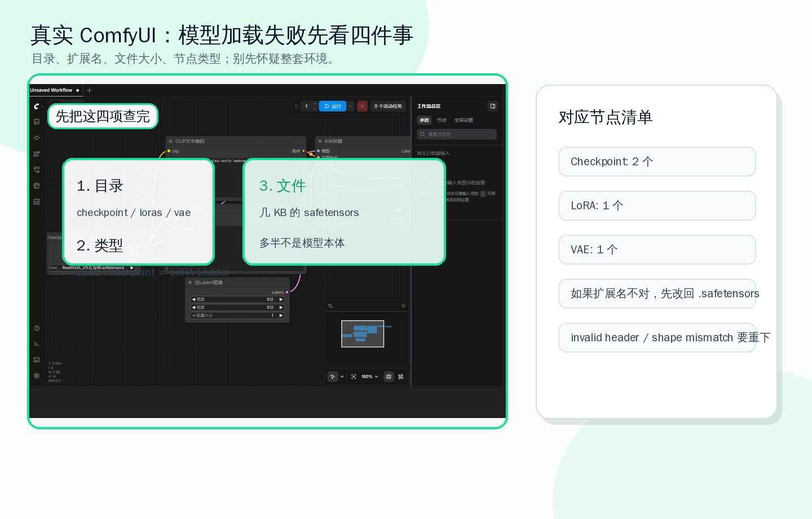The height and width of the screenshot is (519, 812).
Task: Open the settings gear in sidebar
Action: (x=37, y=376)
